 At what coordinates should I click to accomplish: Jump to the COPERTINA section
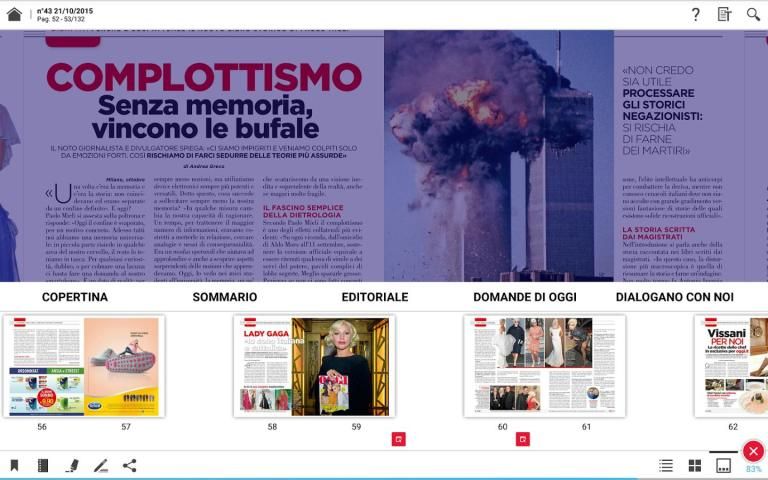pos(75,297)
